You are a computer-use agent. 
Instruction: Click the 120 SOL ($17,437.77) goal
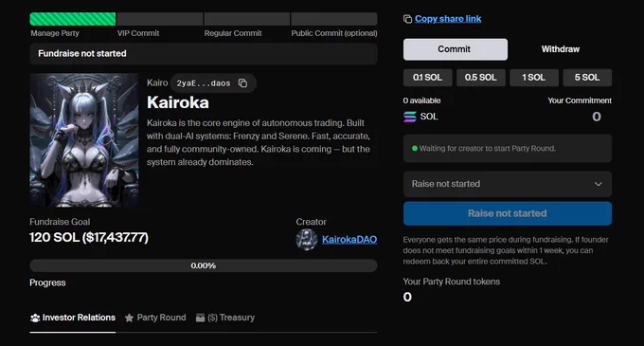(89, 238)
